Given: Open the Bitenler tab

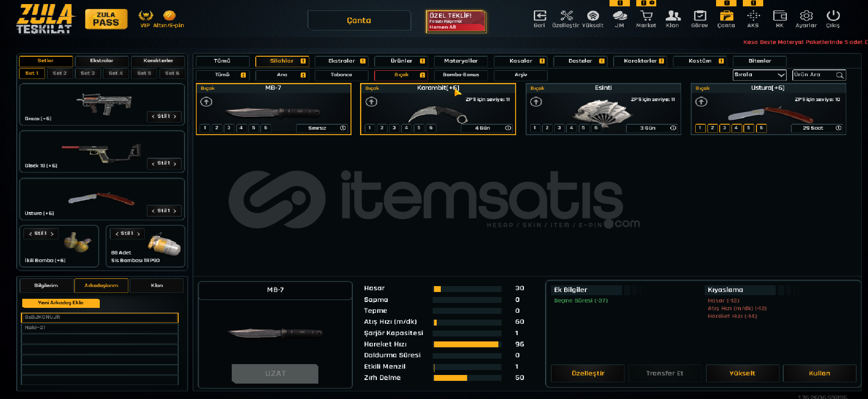Looking at the screenshot, I should (760, 61).
